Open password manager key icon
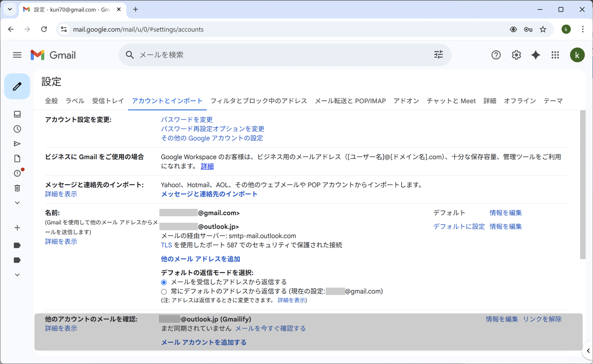This screenshot has height=364, width=593. coord(528,29)
